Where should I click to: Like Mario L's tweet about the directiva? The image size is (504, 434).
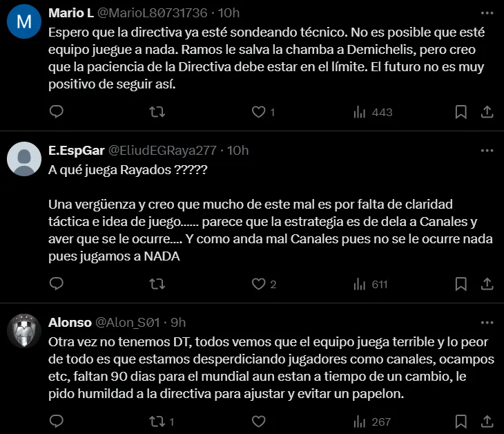258,112
